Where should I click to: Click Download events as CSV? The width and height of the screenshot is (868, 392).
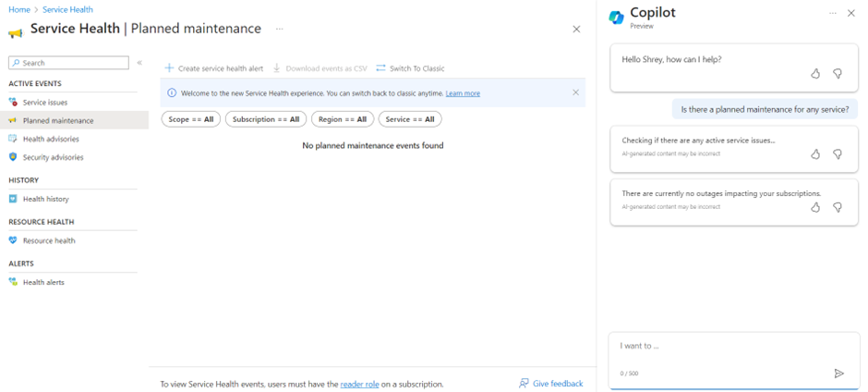320,68
